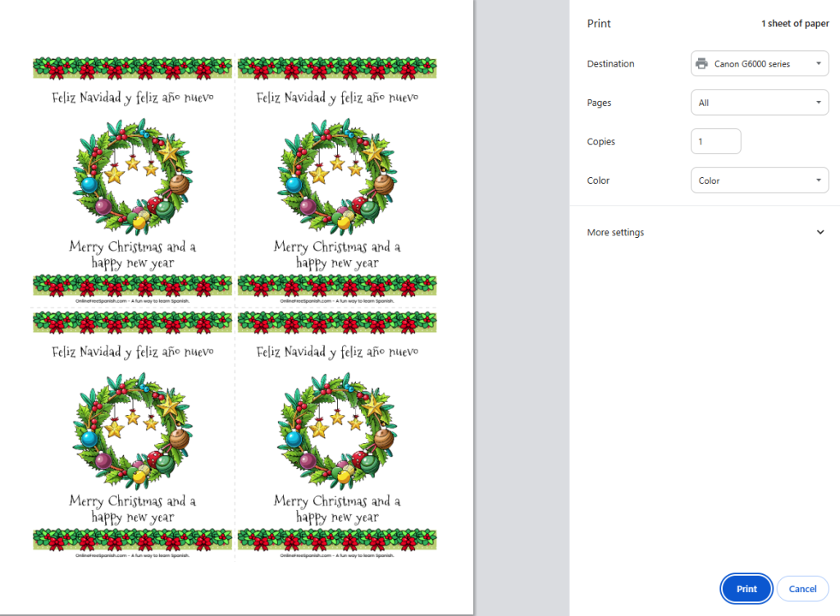Open the Destination printer dropdown

coord(759,64)
